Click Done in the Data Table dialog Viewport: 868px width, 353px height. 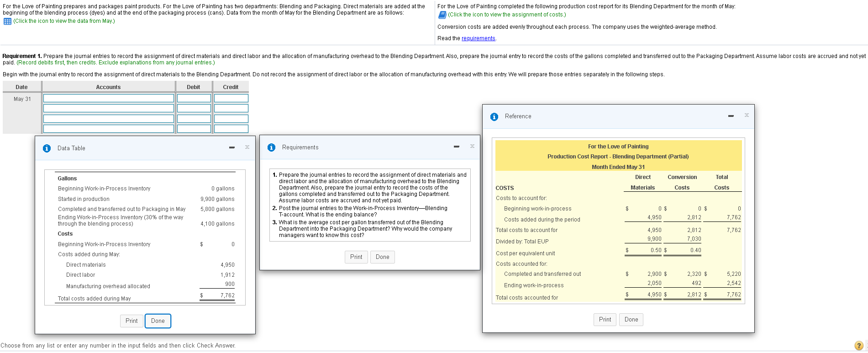(x=158, y=321)
